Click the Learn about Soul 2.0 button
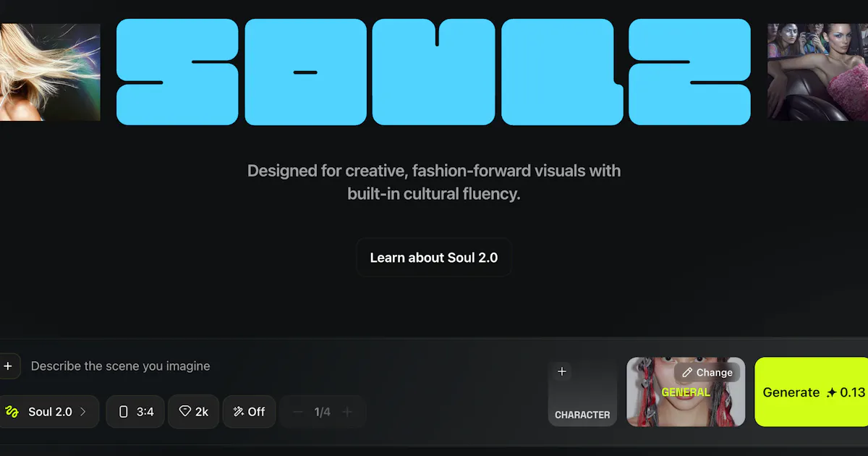This screenshot has width=868, height=456. coord(434,258)
